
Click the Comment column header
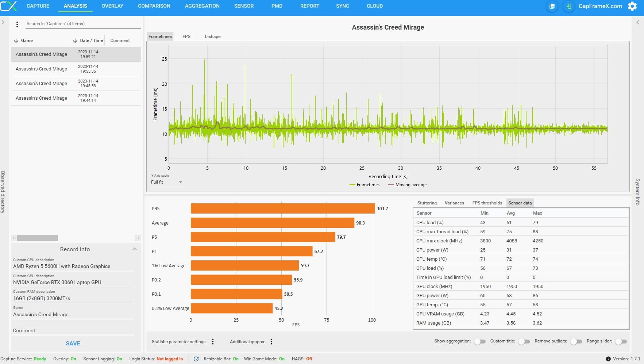point(120,41)
